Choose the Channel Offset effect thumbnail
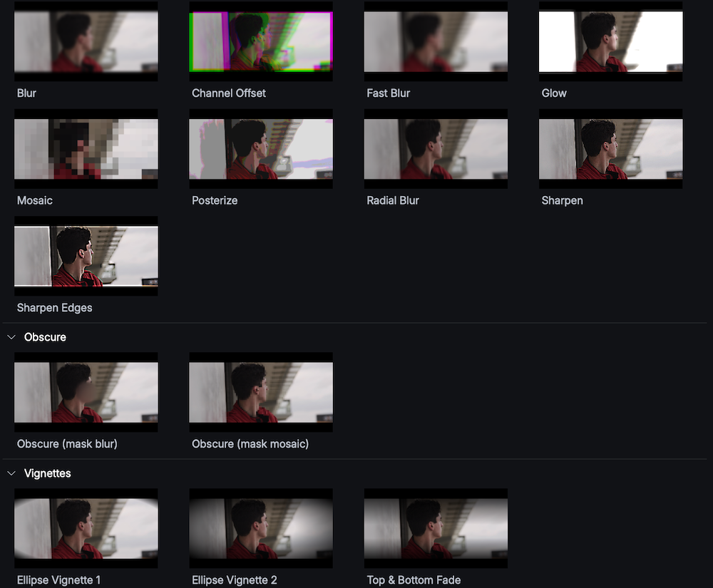Viewport: 713px width, 588px height. point(261,41)
